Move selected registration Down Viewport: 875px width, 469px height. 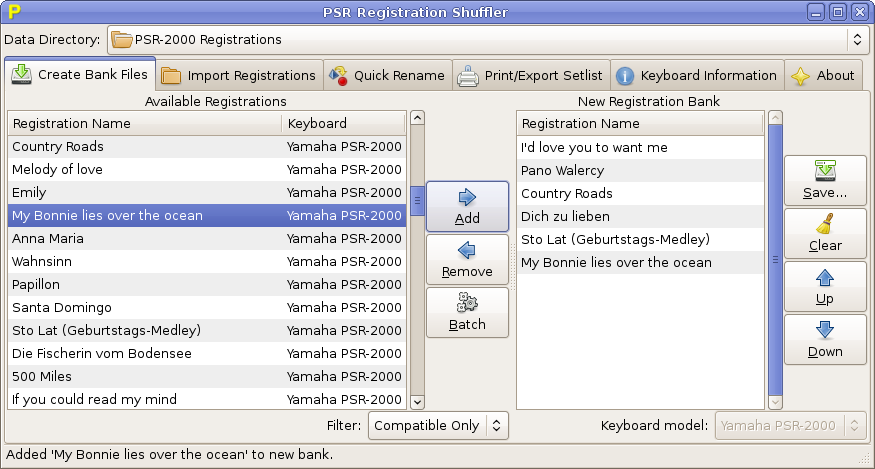(824, 339)
